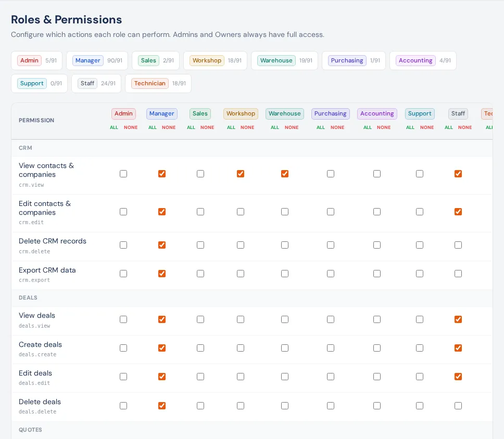Viewport: 504px width, 439px height.
Task: Click the Delete CRM records label
Action: coord(53,241)
